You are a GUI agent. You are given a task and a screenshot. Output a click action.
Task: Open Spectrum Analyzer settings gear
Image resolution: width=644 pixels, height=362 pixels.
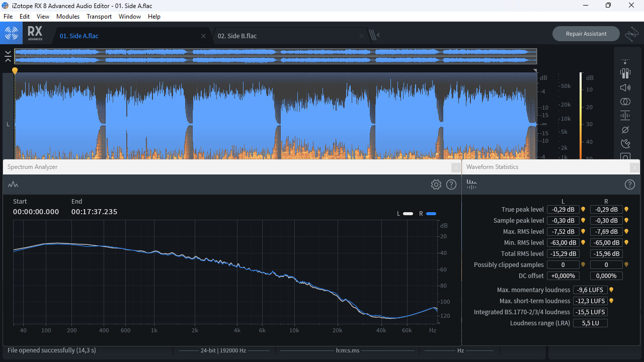tap(436, 185)
